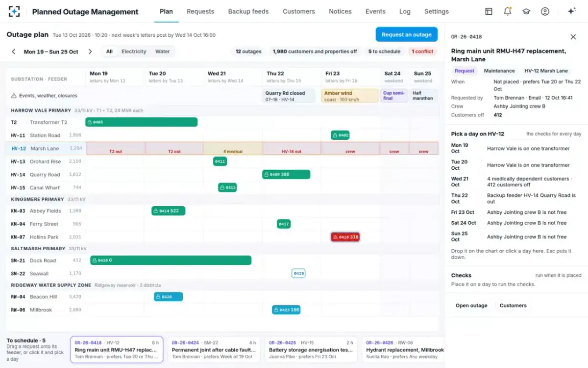Open the Quarry Rd closed event
Image resolution: width=588 pixels, height=368 pixels.
pos(289,96)
